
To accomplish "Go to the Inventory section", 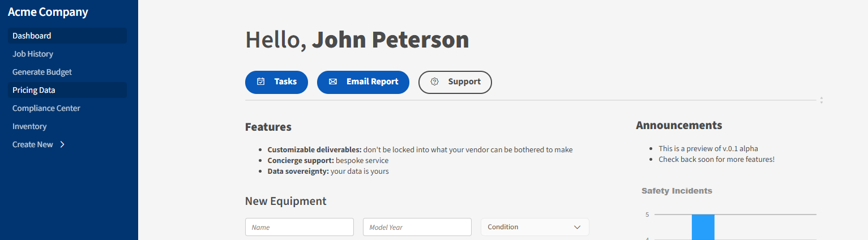I will click(29, 126).
